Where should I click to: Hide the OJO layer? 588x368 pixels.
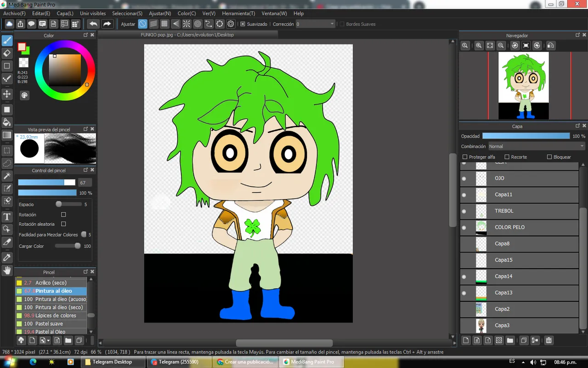tap(464, 178)
